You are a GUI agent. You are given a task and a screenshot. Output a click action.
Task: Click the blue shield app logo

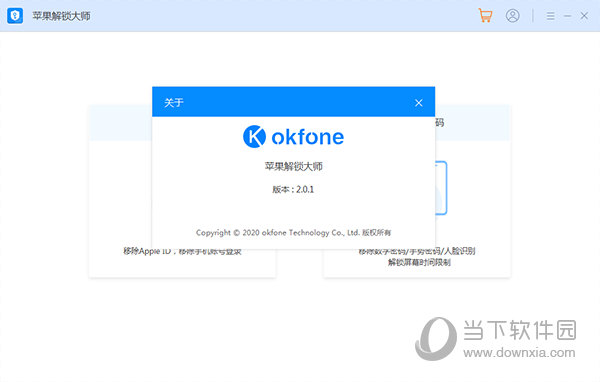pos(15,16)
